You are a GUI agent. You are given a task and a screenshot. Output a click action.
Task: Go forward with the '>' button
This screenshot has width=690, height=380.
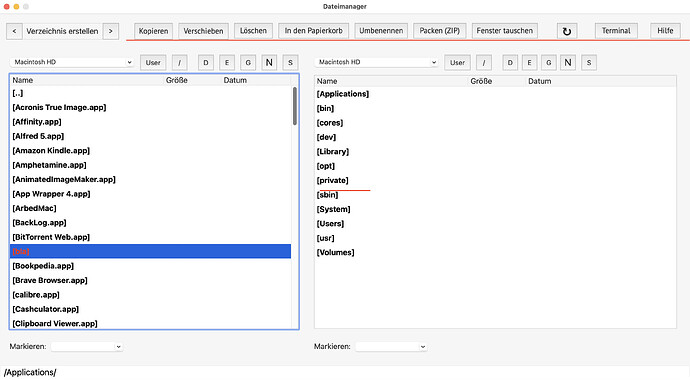click(110, 31)
